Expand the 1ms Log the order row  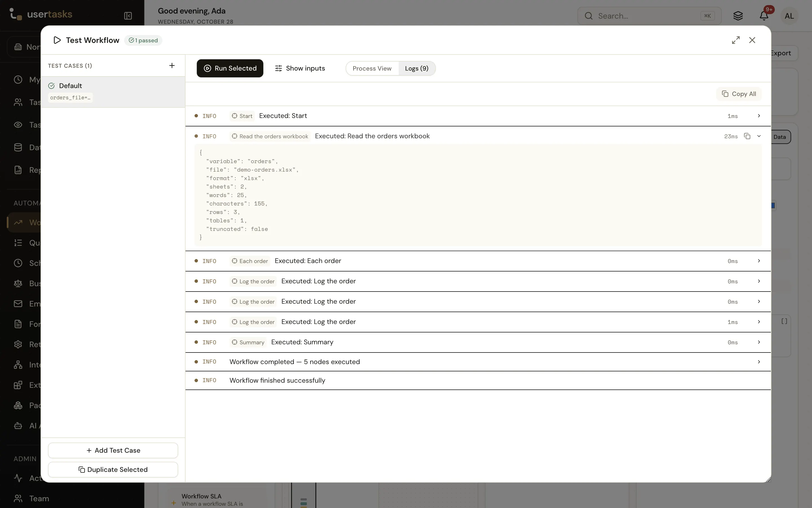[x=759, y=321]
